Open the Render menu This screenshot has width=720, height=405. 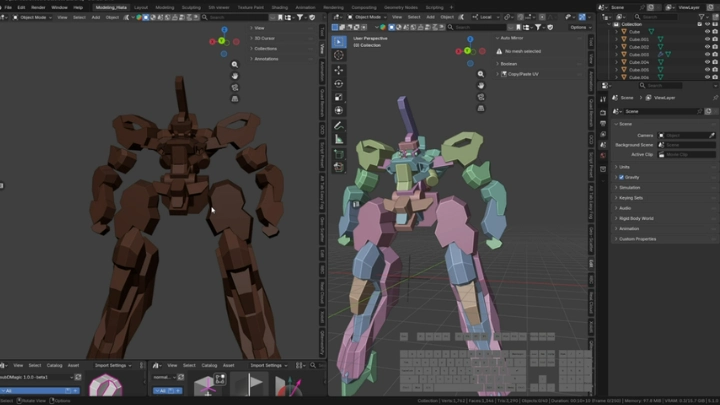click(38, 7)
